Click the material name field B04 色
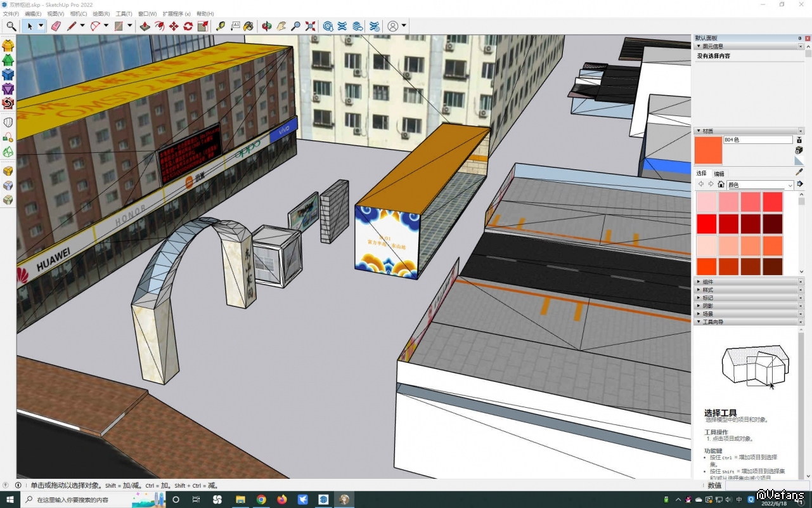This screenshot has height=508, width=812. coord(757,140)
